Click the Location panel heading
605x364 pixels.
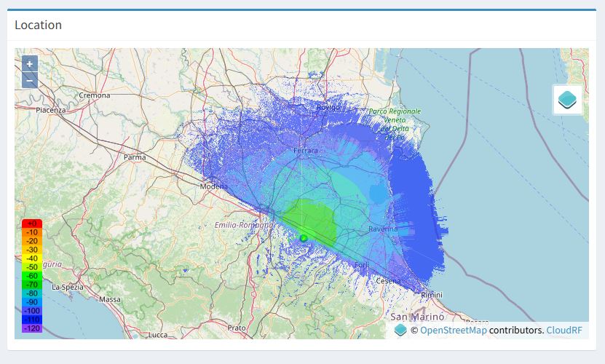[38, 25]
